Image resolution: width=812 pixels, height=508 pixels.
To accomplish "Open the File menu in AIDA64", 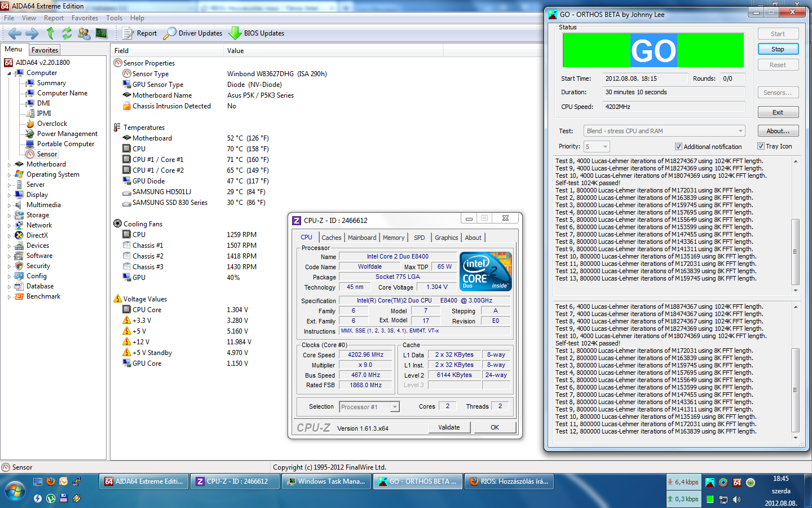I will [x=9, y=18].
